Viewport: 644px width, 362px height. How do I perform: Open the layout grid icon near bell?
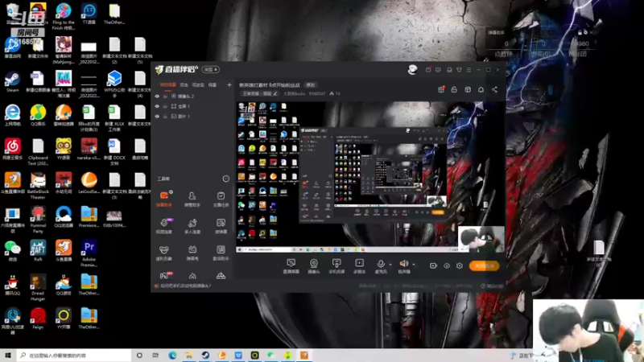[468, 89]
